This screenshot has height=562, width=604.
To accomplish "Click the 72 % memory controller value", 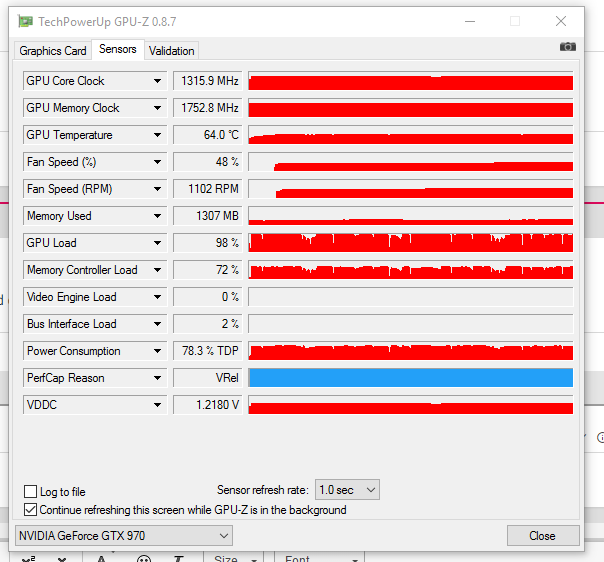I will 208,270.
